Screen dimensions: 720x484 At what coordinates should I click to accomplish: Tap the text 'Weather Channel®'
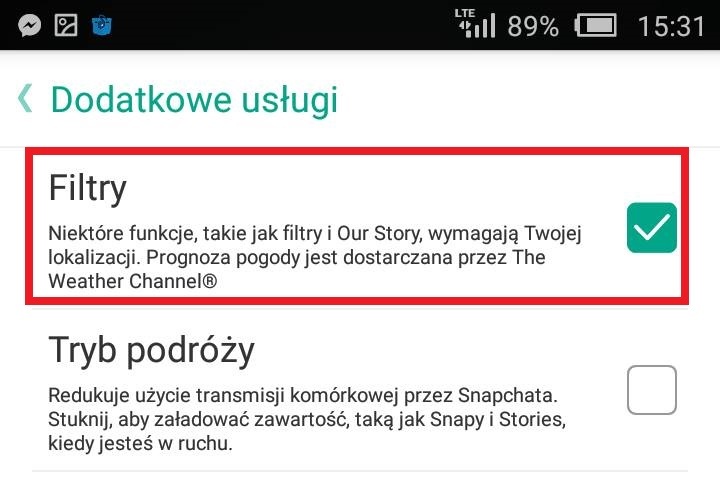pos(133,281)
